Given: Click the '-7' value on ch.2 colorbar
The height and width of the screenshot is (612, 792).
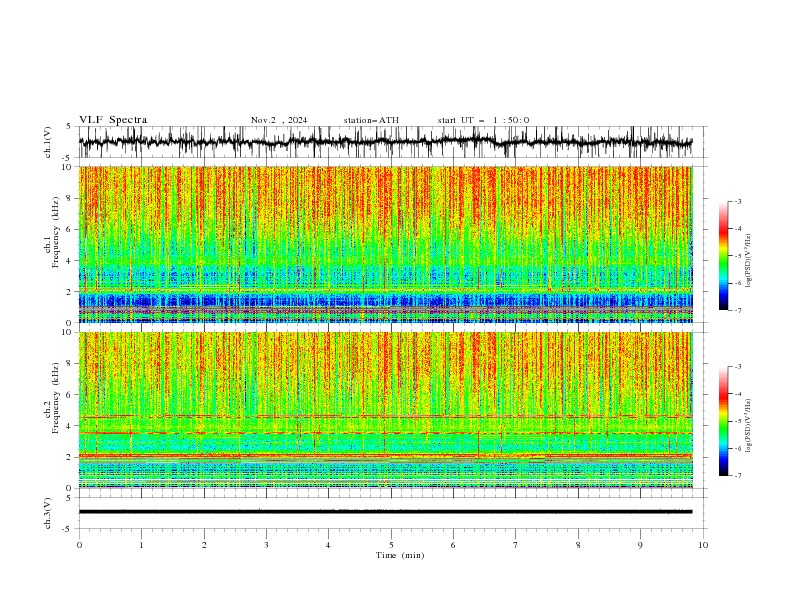Looking at the screenshot, I should (x=738, y=475).
